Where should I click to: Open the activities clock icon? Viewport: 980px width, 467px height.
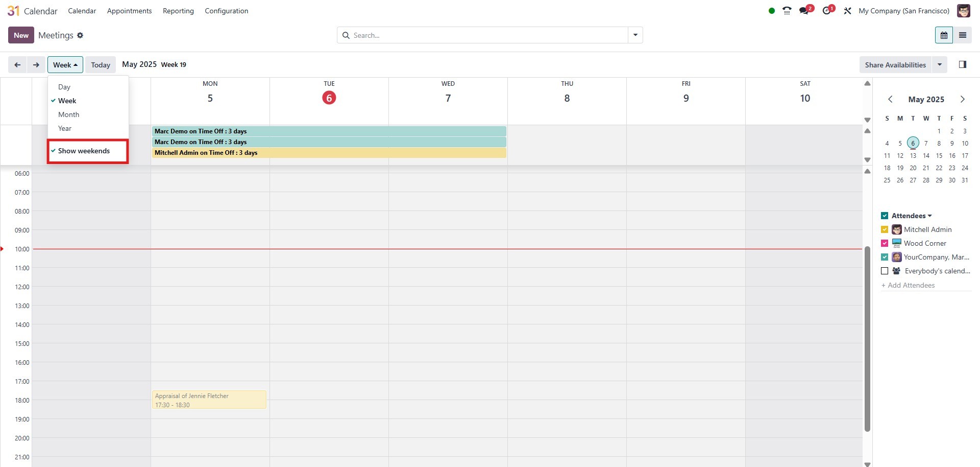click(827, 11)
